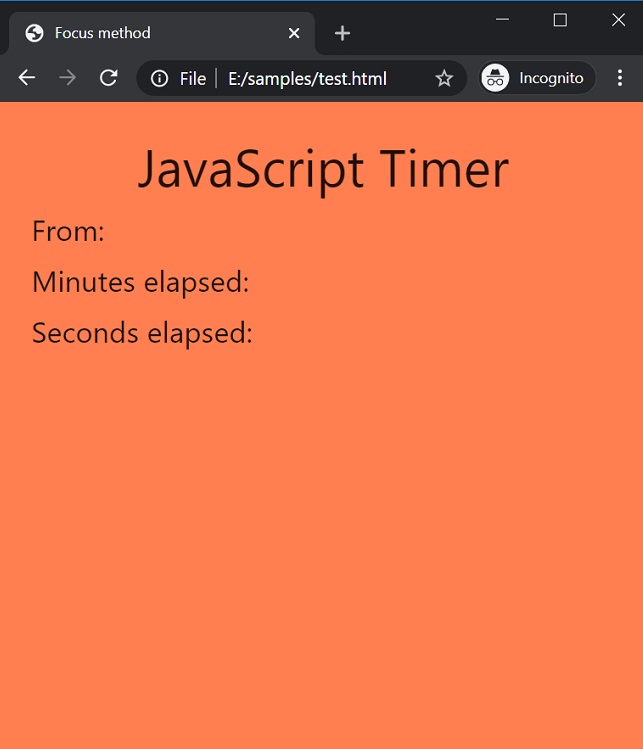The height and width of the screenshot is (749, 643).
Task: Click the "Minutes elapsed:" text
Action: tap(141, 282)
